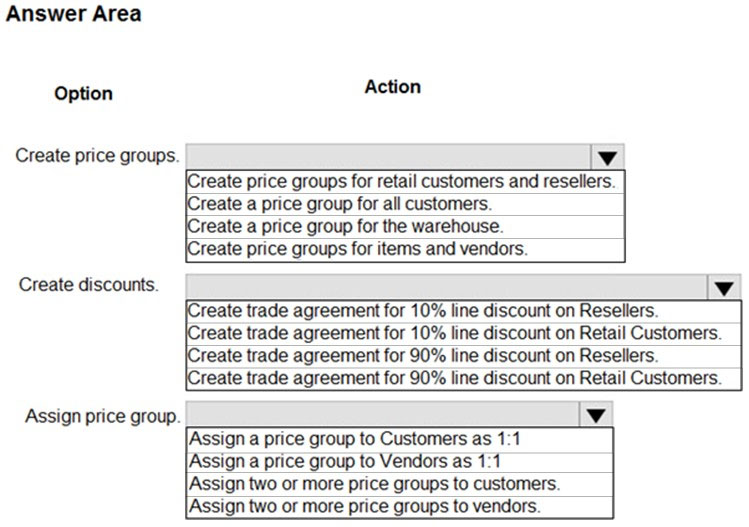Open the Assign price group dropdown arrow
Viewport: 749px width, 527px height.
click(596, 414)
